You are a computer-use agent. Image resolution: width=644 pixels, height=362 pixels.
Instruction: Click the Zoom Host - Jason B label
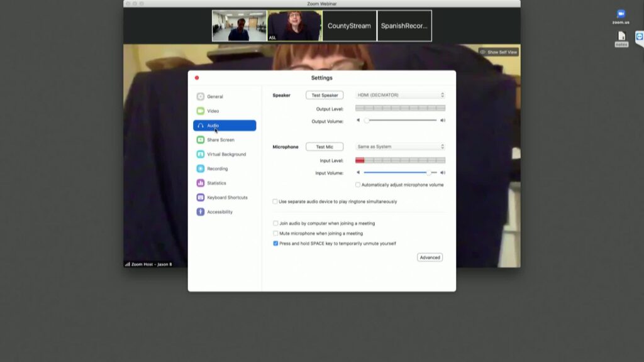pyautogui.click(x=152, y=265)
